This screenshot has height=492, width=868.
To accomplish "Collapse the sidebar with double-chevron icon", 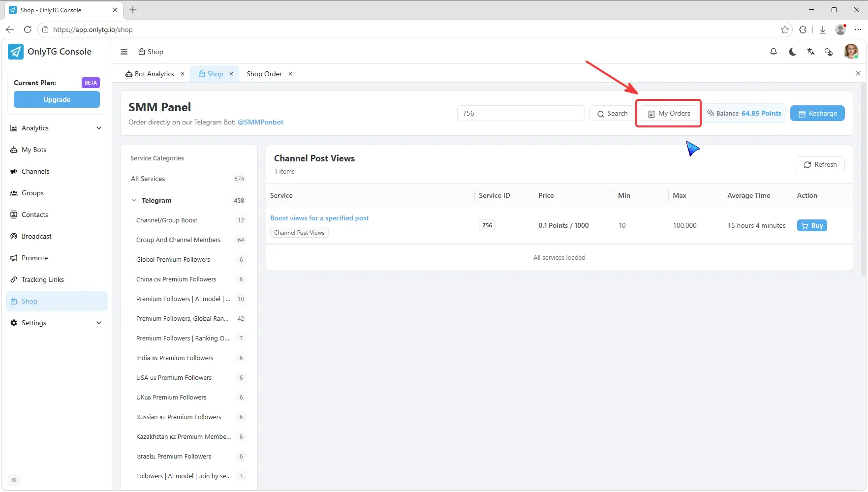I will (14, 480).
